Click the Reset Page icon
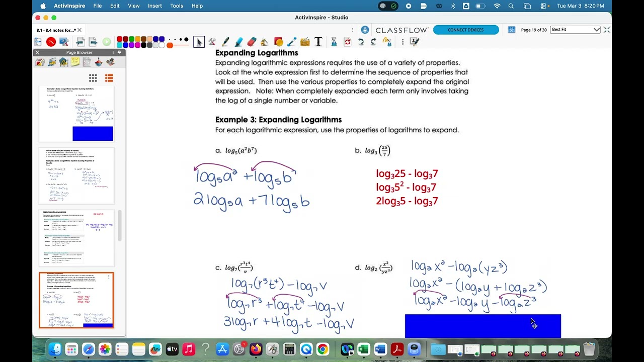Screen dimensions: 644x362 click(347, 42)
